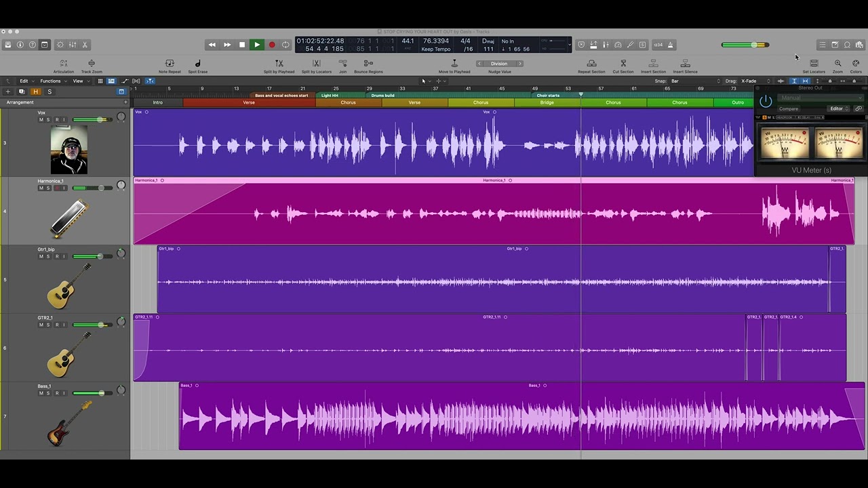Open the Manual preset dropdown in plugin
The image size is (868, 488).
point(821,98)
